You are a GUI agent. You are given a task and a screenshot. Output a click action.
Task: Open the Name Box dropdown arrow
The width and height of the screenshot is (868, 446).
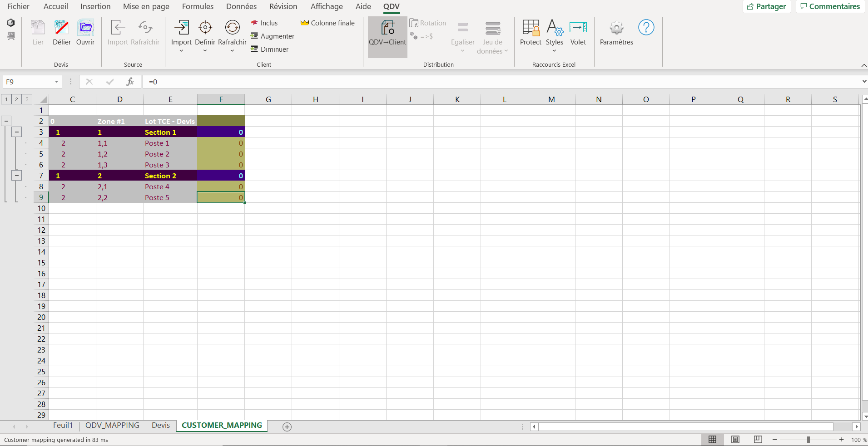(x=56, y=82)
